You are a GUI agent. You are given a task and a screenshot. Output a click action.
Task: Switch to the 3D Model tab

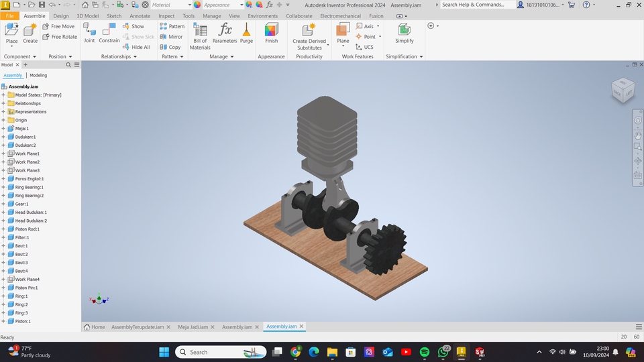point(87,16)
